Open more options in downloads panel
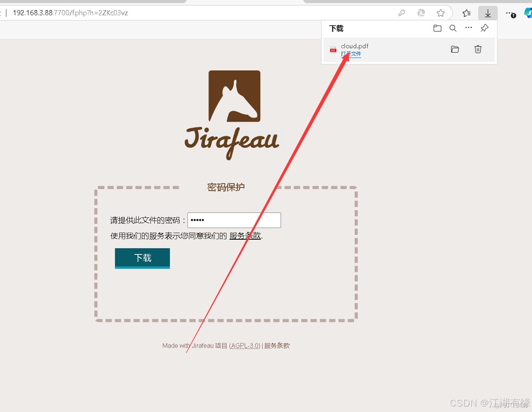This screenshot has height=412, width=532. pos(469,28)
